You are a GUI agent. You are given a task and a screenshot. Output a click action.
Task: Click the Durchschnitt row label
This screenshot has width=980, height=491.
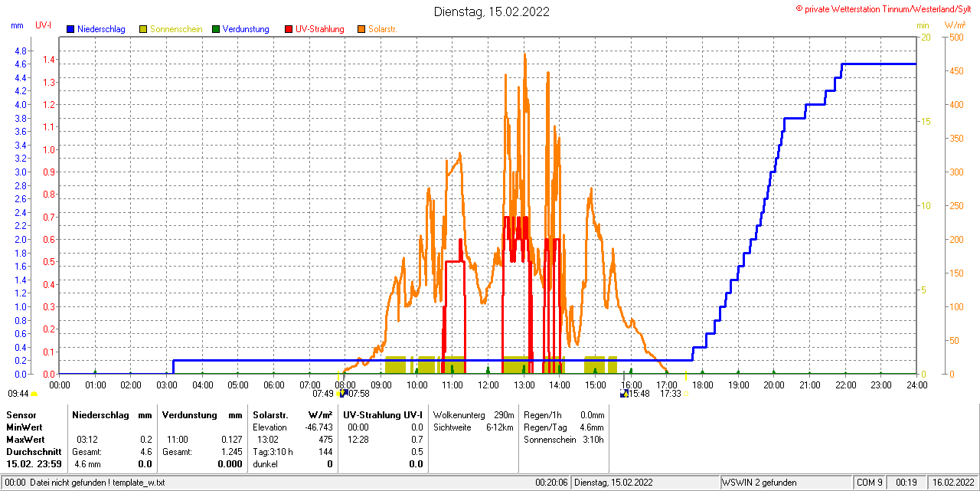click(x=34, y=452)
